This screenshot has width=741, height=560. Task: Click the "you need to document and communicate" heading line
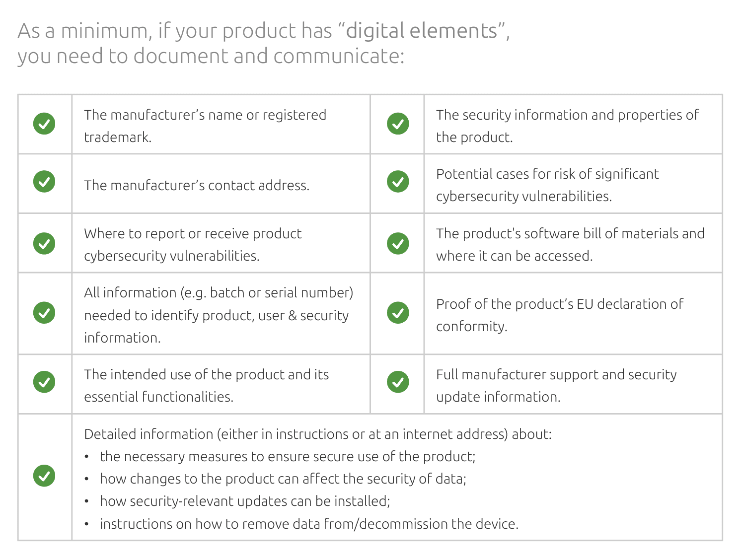tap(211, 56)
